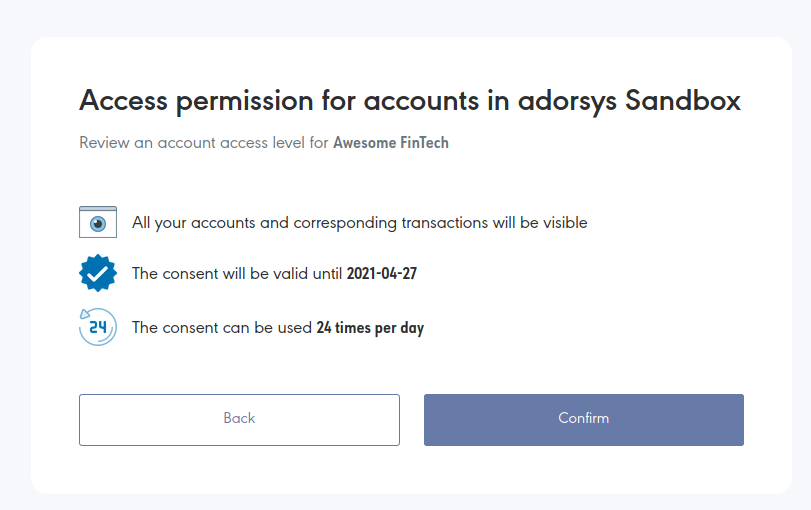811x510 pixels.
Task: Click the numeral 24 inside the clock icon
Action: 98,327
